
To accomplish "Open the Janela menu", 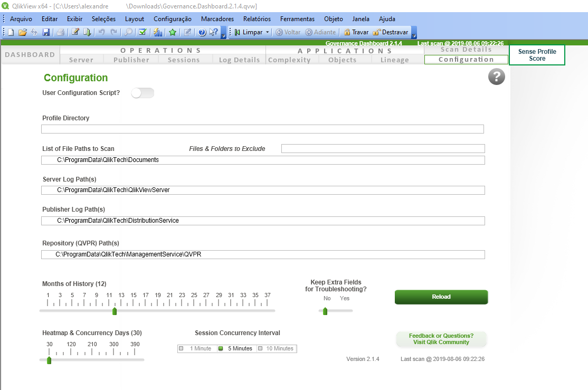I will (361, 19).
